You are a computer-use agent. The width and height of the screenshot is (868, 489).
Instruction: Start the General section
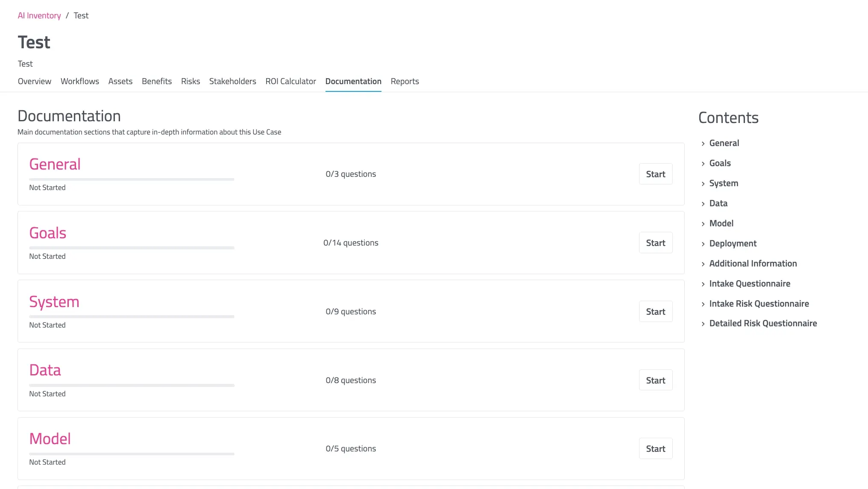(x=656, y=174)
